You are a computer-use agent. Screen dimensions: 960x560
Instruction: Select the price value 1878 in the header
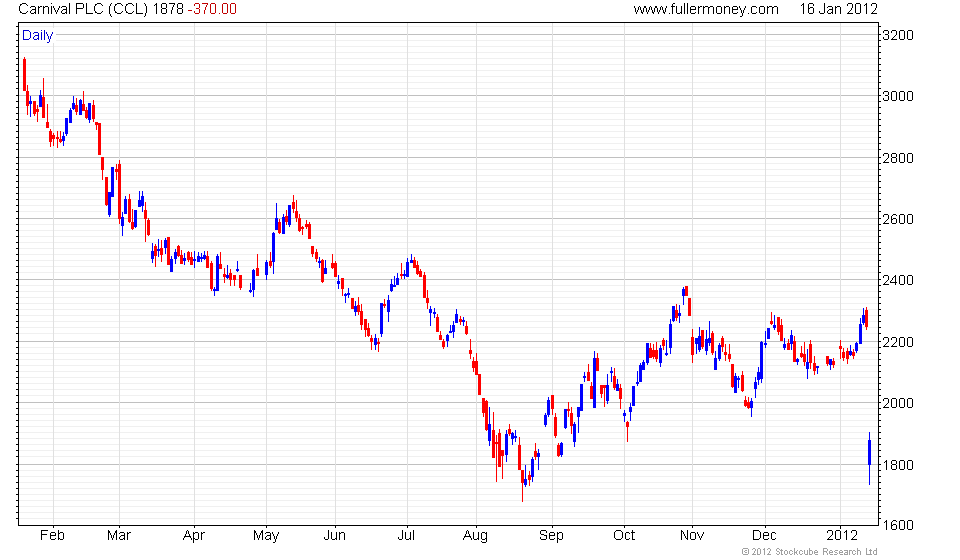point(168,9)
